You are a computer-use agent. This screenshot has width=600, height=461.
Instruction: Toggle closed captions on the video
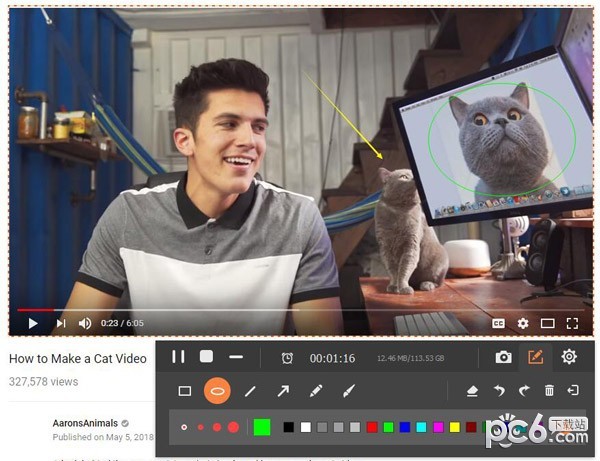coord(498,323)
